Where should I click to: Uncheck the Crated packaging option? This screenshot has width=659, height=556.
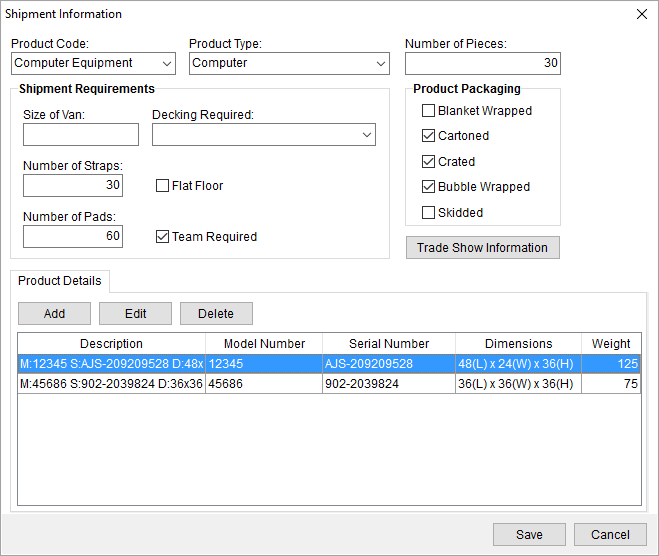coord(429,162)
